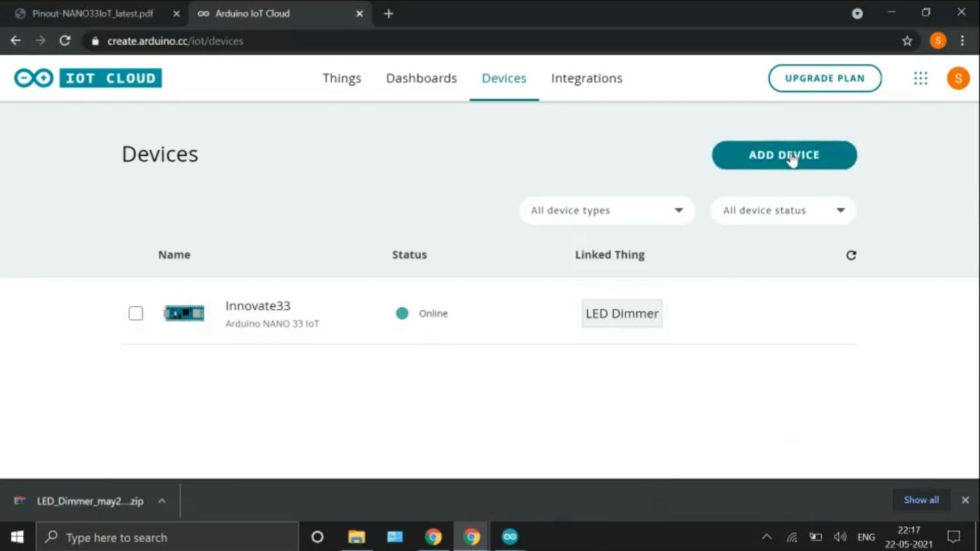Image resolution: width=980 pixels, height=551 pixels.
Task: Expand the All device types dropdown
Action: [607, 210]
